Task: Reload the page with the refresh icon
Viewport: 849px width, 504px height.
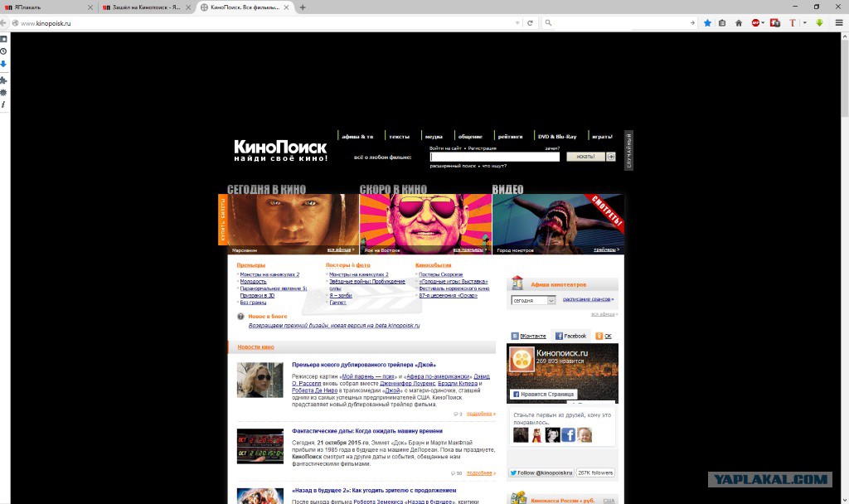Action: (530, 22)
